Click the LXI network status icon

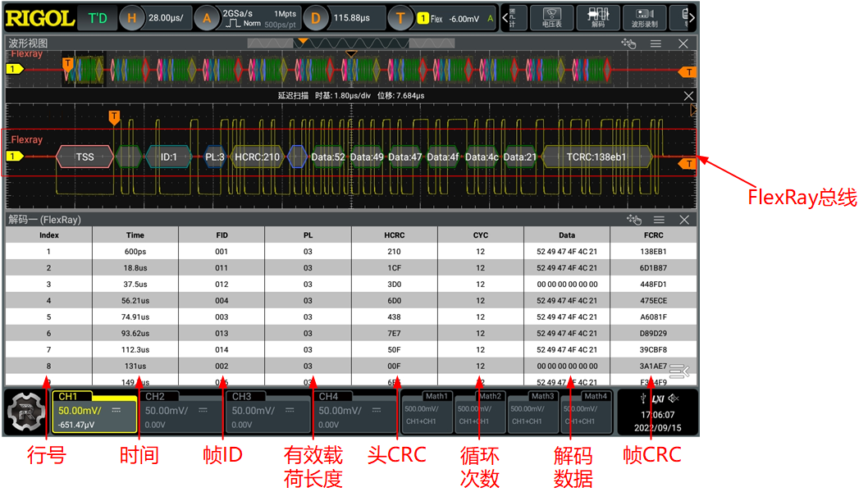point(658,399)
